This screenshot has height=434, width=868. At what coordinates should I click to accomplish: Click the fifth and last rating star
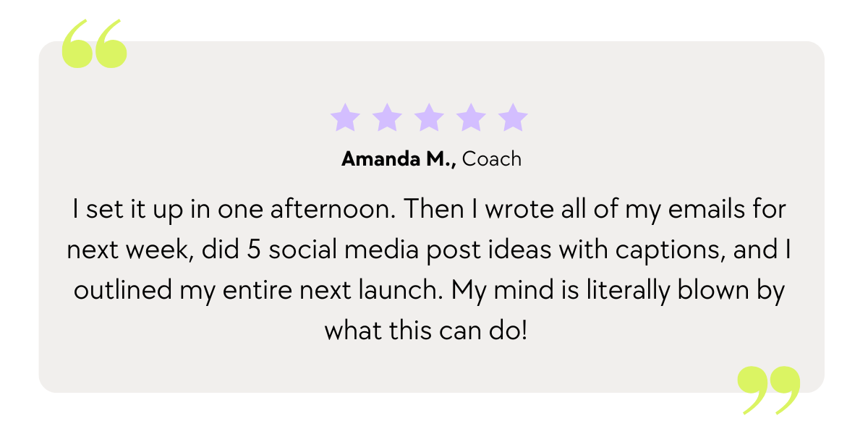(513, 117)
